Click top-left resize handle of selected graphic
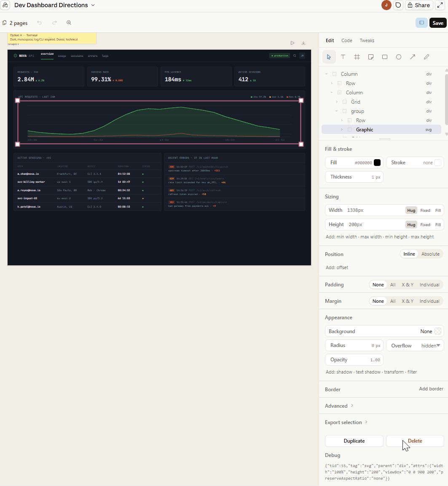 coord(18,100)
